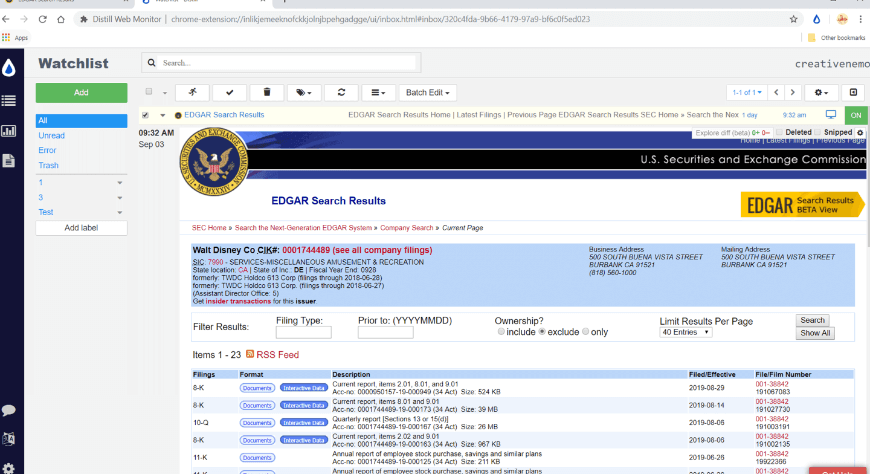The width and height of the screenshot is (870, 474).
Task: Click the refresh sync icon in toolbar
Action: click(341, 92)
